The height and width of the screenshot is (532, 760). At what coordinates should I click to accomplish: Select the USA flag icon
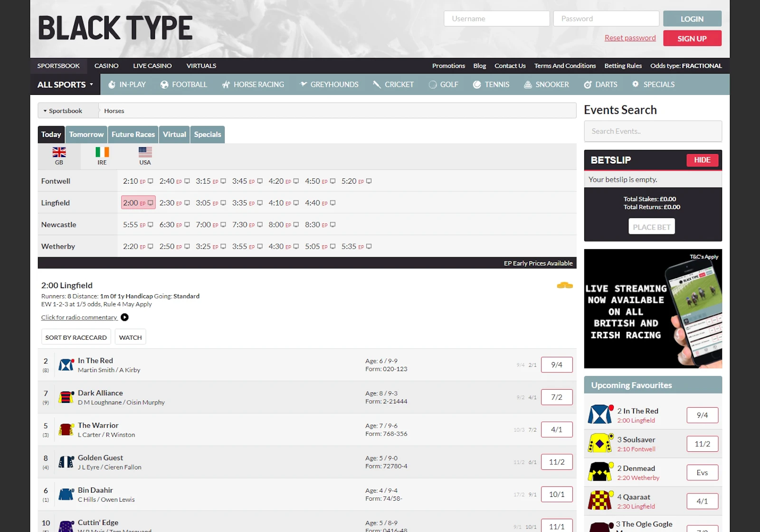click(x=145, y=152)
